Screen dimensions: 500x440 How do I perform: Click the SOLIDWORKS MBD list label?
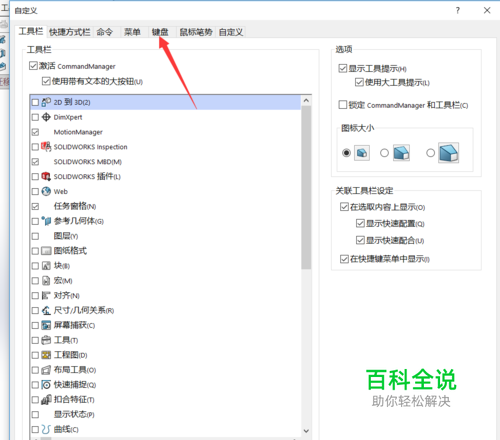click(x=88, y=162)
